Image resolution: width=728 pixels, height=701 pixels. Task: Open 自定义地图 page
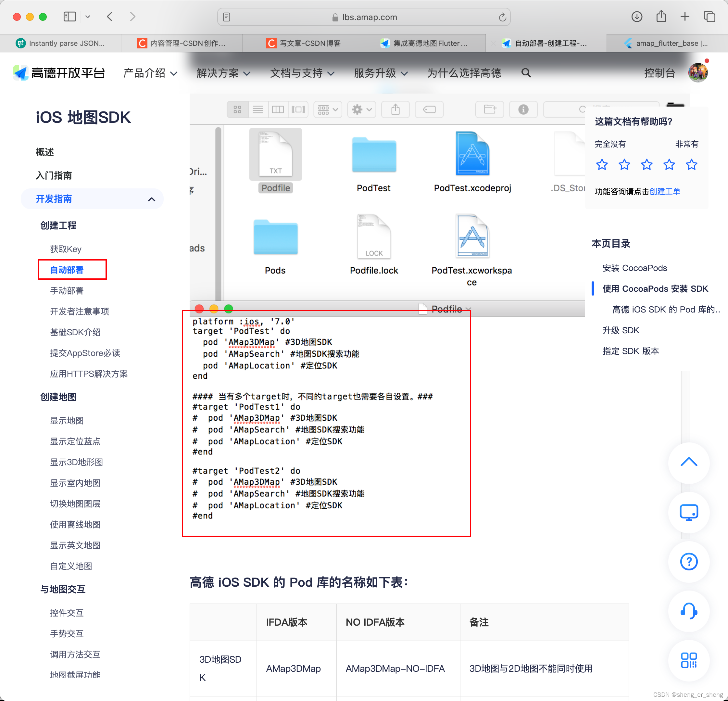[x=71, y=566]
